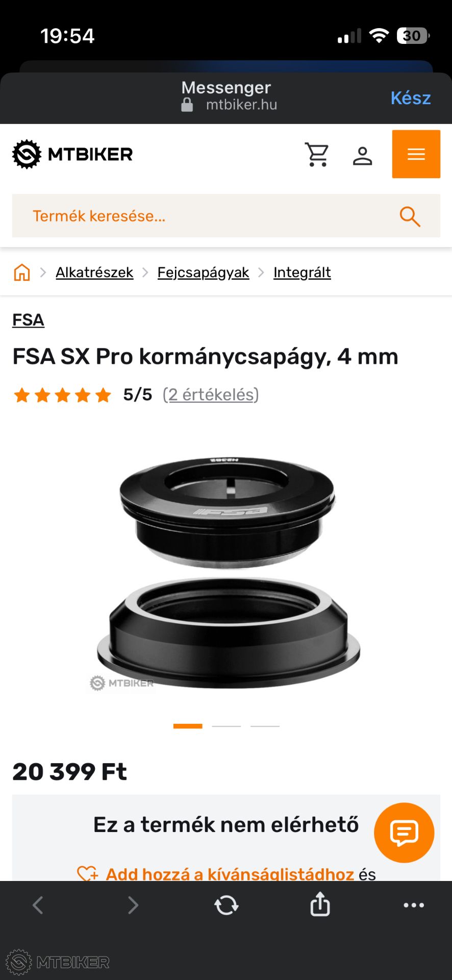452x980 pixels.
Task: Open the shopping cart icon
Action: pos(317,154)
